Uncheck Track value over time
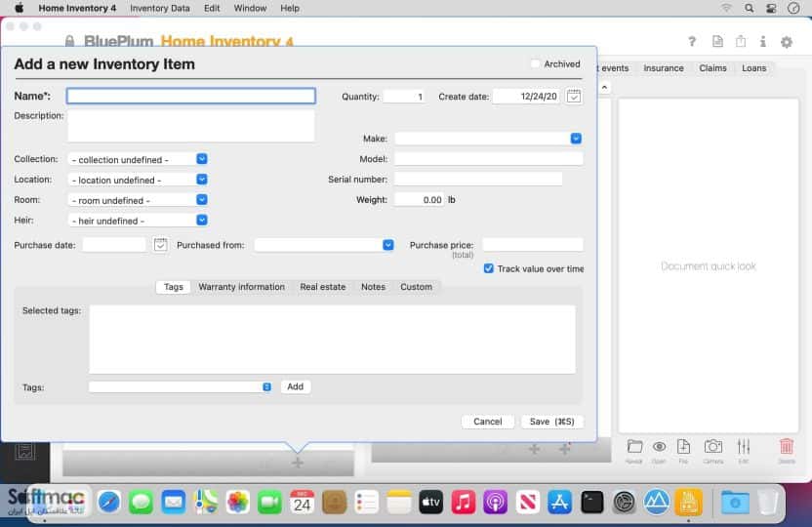The height and width of the screenshot is (527, 812). [488, 268]
